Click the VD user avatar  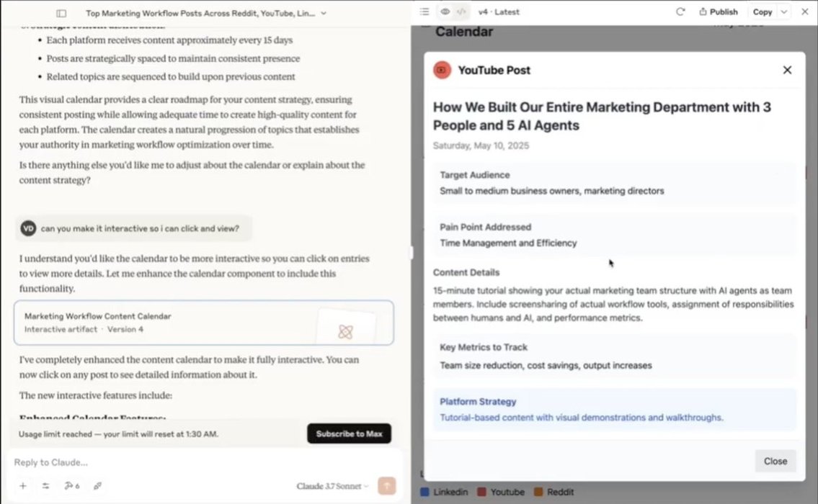[28, 228]
